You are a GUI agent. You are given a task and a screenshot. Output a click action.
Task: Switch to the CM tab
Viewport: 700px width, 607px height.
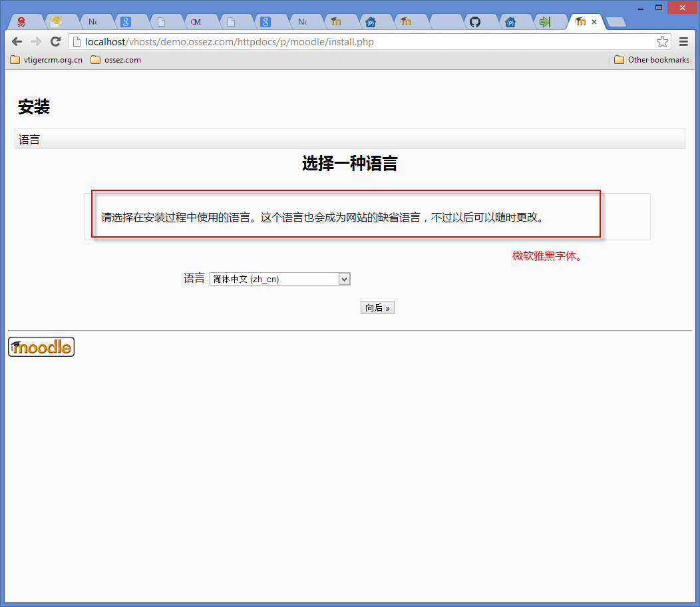196,22
